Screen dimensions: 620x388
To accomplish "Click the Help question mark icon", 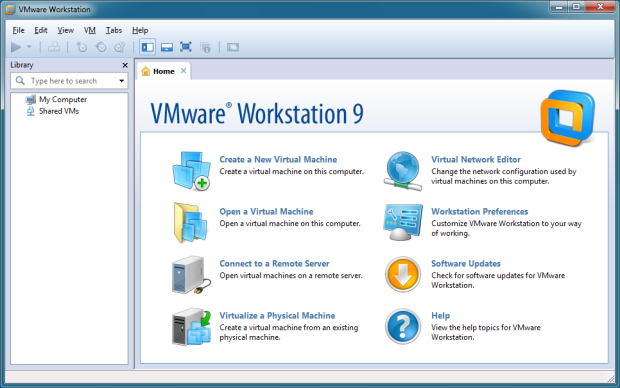I will [403, 327].
